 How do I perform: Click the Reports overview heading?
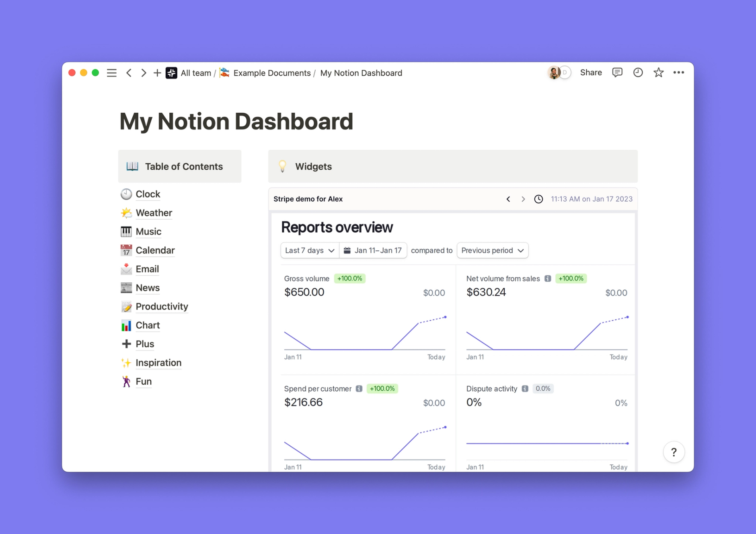pyautogui.click(x=337, y=227)
